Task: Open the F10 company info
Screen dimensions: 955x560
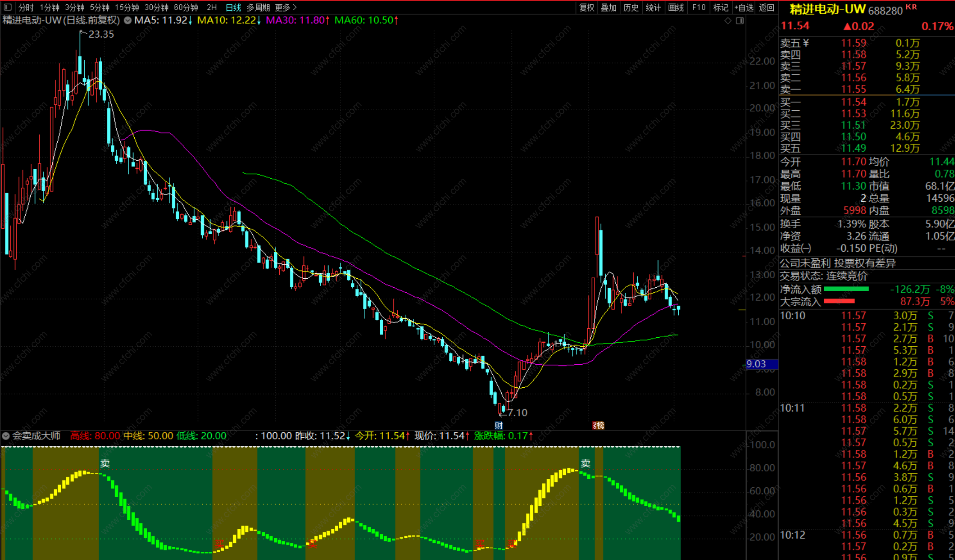Action: (x=698, y=7)
